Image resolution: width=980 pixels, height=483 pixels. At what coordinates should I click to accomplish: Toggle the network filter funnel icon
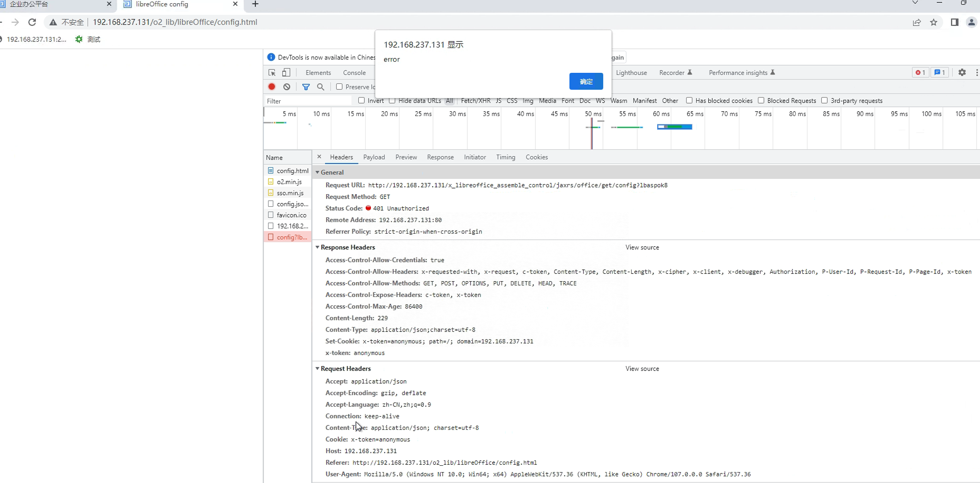click(x=306, y=87)
